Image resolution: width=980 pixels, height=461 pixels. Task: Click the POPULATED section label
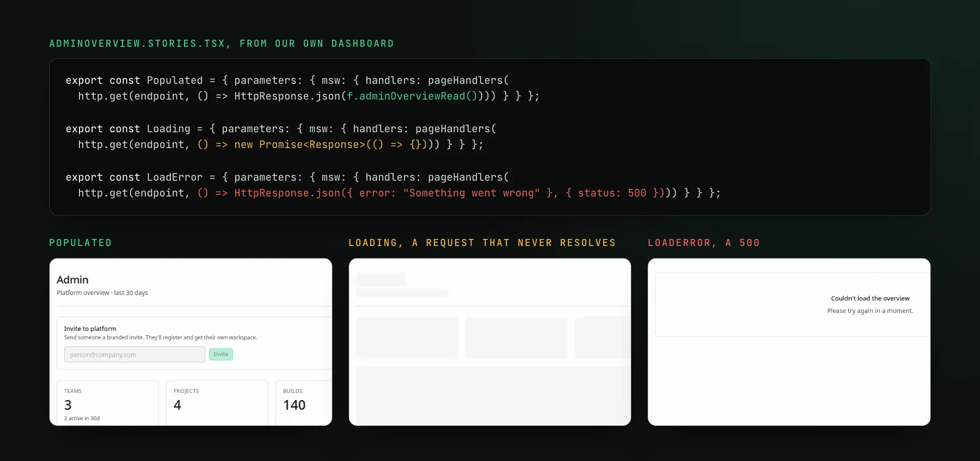pos(81,243)
